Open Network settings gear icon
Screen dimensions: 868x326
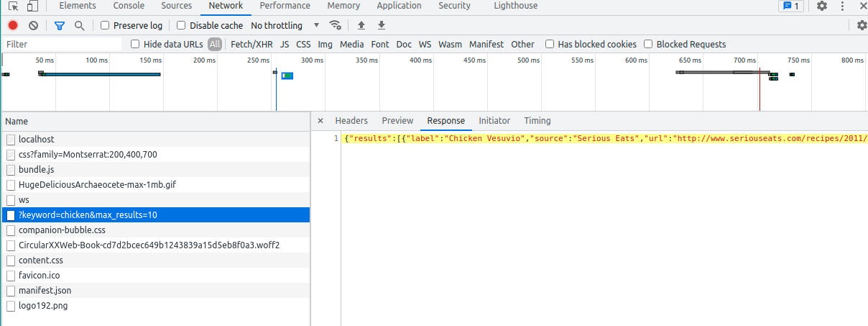862,25
